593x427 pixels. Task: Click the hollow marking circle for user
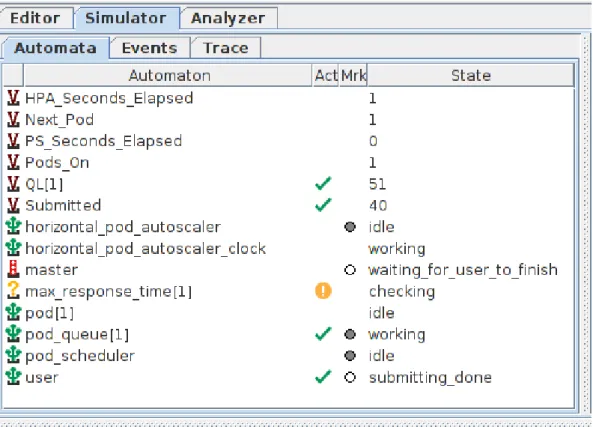350,377
